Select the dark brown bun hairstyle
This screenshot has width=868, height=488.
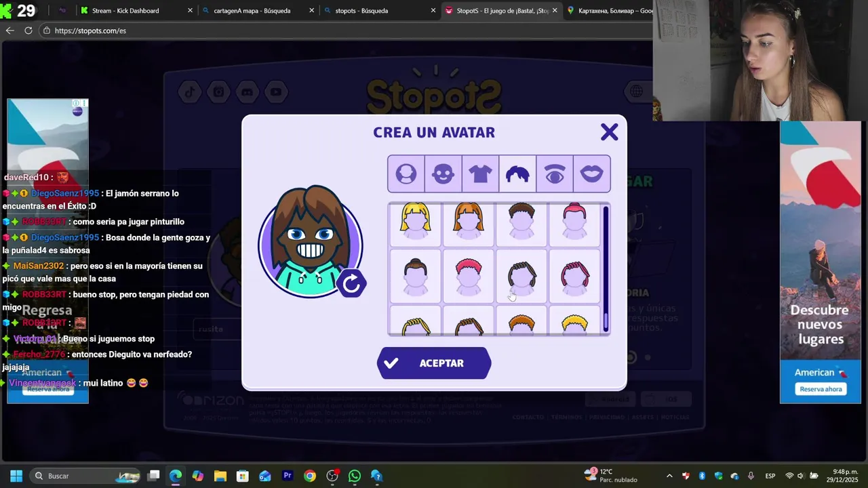tap(416, 277)
